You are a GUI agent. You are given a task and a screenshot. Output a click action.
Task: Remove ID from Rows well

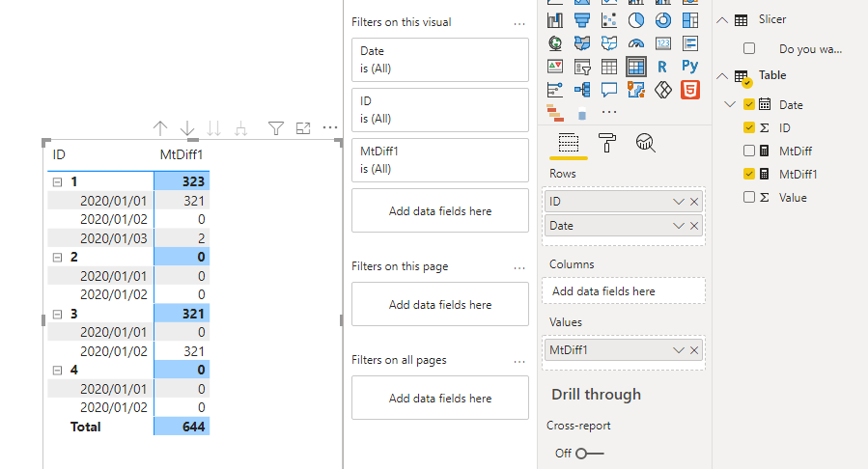coord(694,202)
